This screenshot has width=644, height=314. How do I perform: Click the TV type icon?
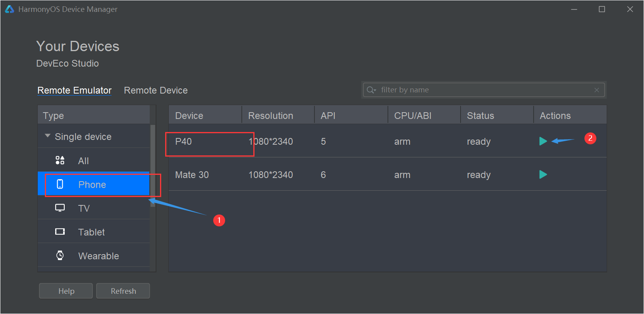pyautogui.click(x=60, y=208)
